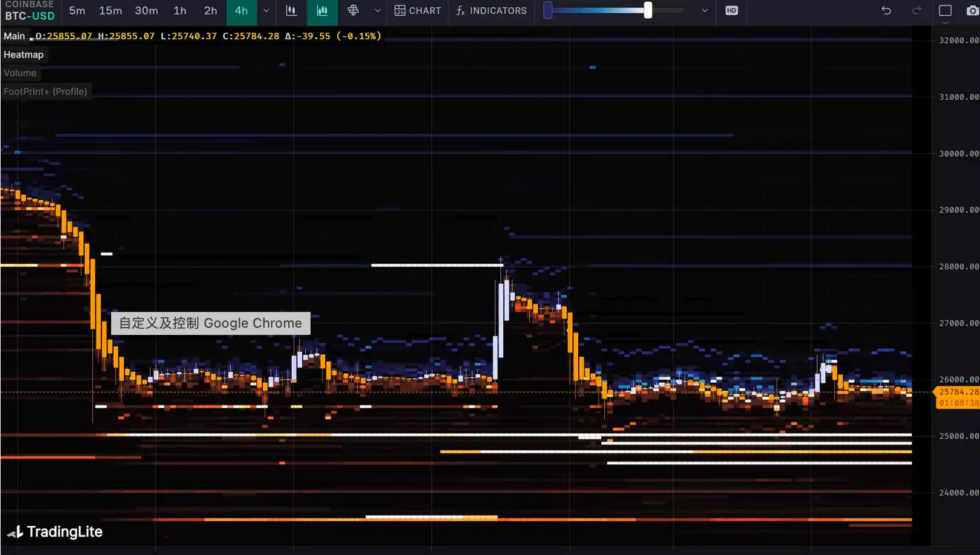The image size is (980, 555).
Task: Click the highlighted volume bars chart icon
Action: [x=322, y=10]
